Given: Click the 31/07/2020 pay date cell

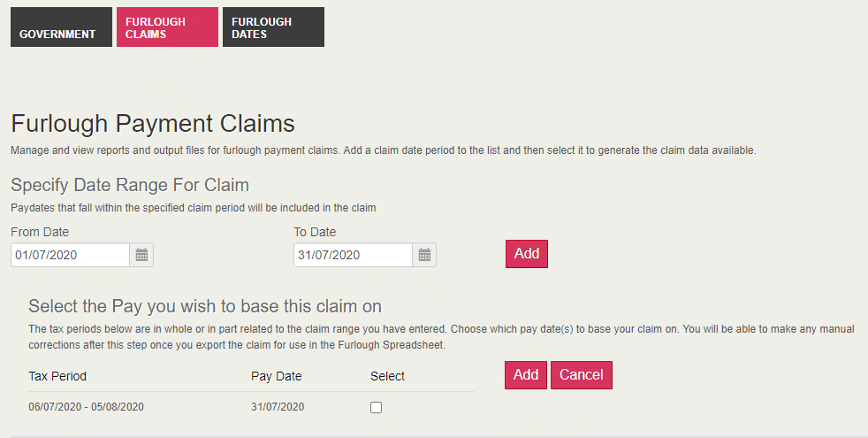Looking at the screenshot, I should click(x=278, y=407).
